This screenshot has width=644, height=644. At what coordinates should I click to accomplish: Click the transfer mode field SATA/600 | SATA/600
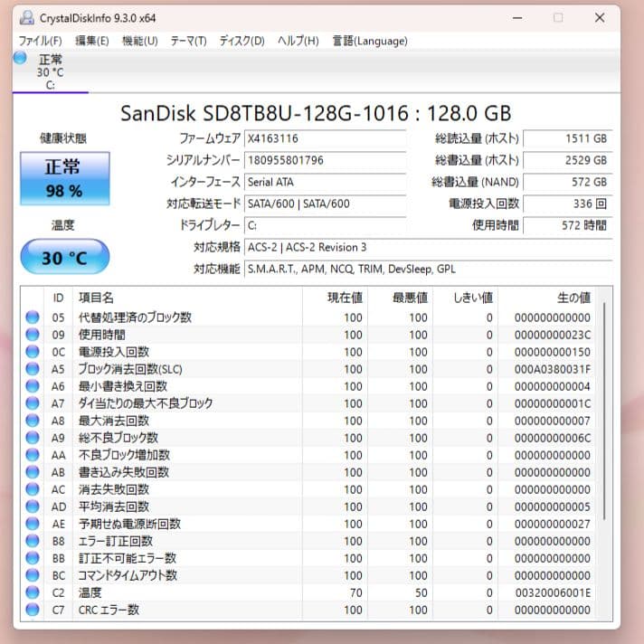coord(326,204)
